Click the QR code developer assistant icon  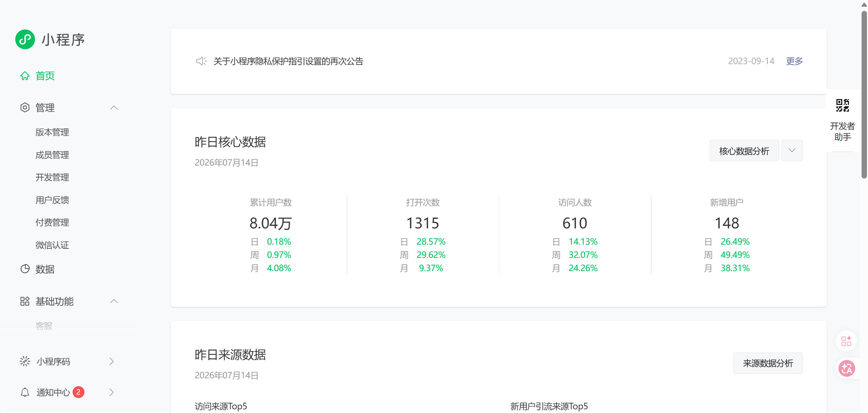[843, 105]
